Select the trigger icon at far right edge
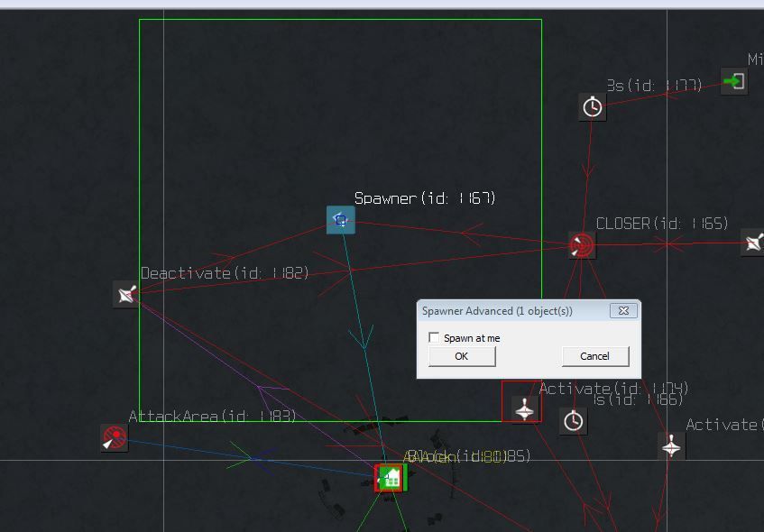This screenshot has width=764, height=532. 753,242
